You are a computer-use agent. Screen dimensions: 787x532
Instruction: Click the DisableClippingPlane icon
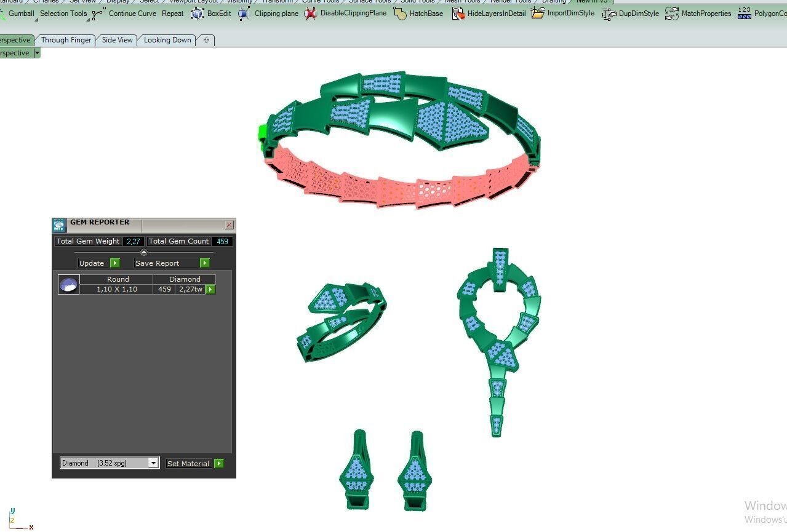(x=310, y=14)
